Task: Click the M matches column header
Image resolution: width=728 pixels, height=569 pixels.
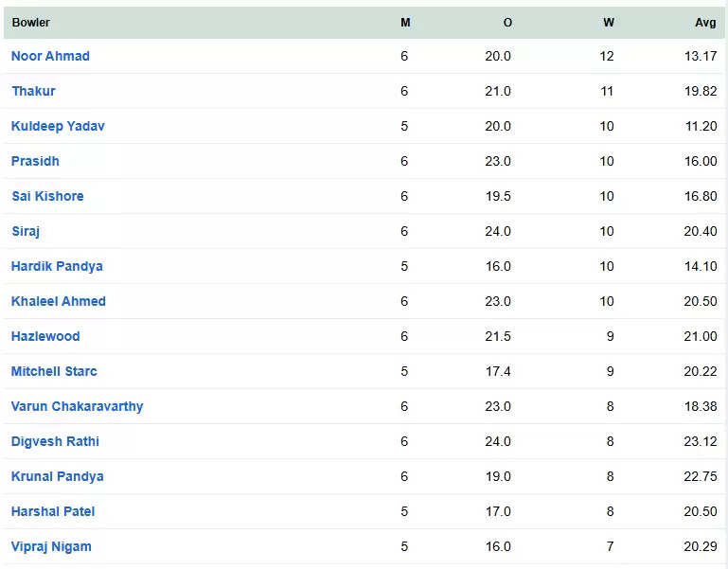Action: tap(405, 23)
